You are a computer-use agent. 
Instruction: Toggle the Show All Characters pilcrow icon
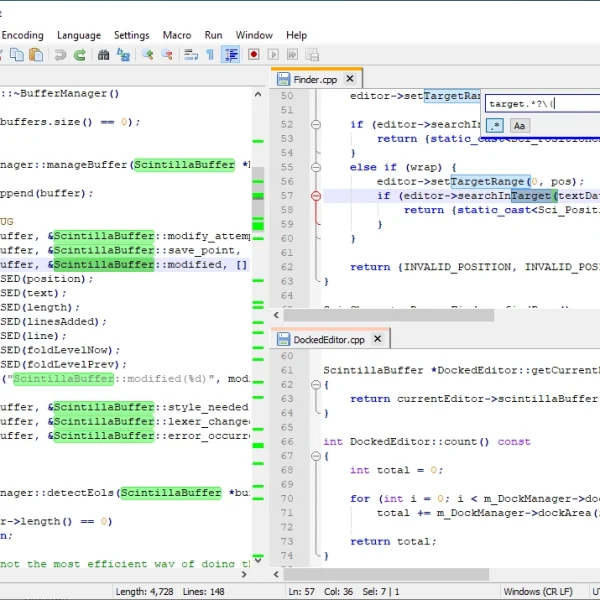pos(210,55)
